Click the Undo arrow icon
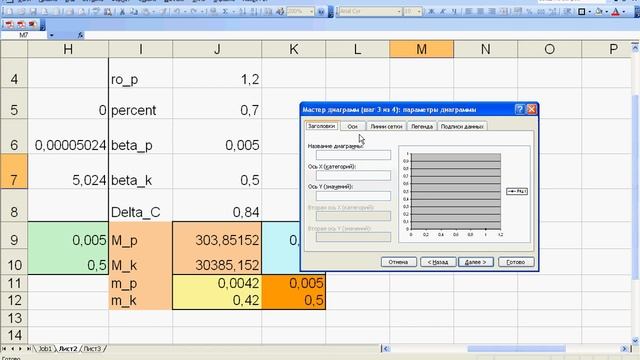This screenshot has width=640, height=360. [178, 12]
